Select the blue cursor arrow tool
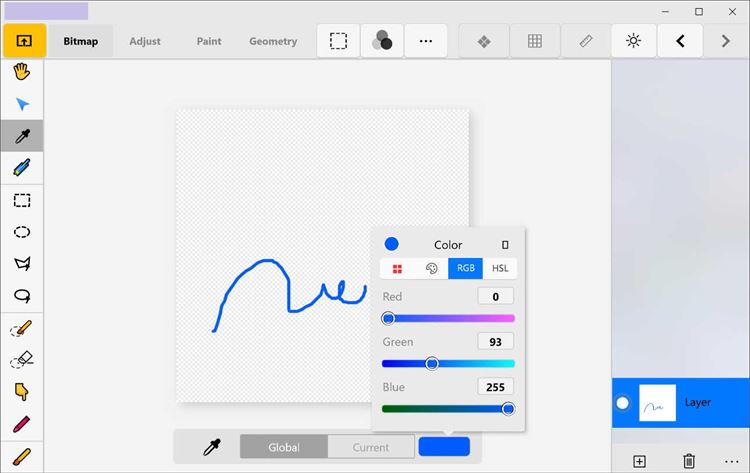The image size is (750, 473). coord(22,104)
